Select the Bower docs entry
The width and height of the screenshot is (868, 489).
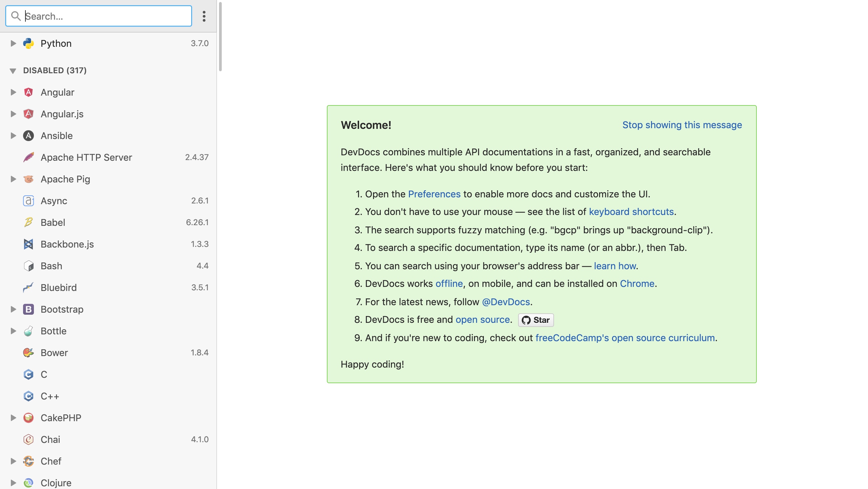tap(108, 353)
